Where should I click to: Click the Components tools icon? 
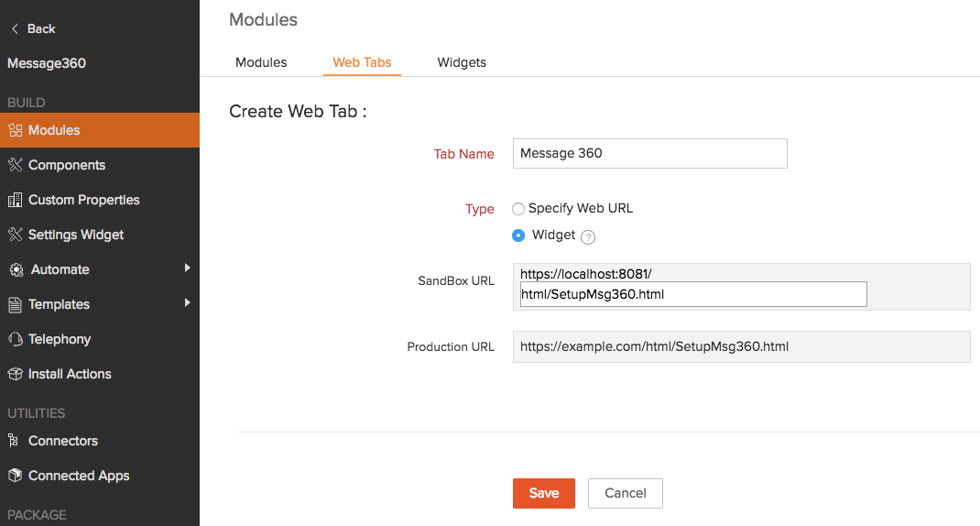pyautogui.click(x=15, y=165)
